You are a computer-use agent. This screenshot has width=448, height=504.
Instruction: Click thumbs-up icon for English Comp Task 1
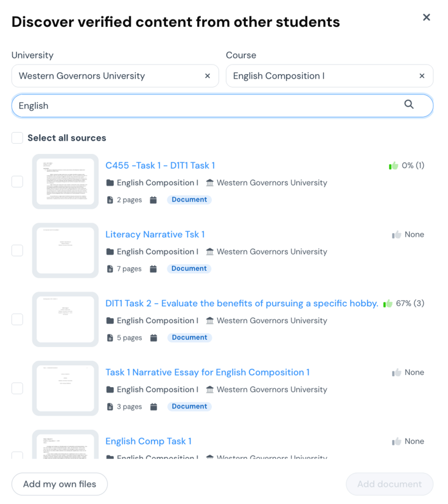coord(397,441)
